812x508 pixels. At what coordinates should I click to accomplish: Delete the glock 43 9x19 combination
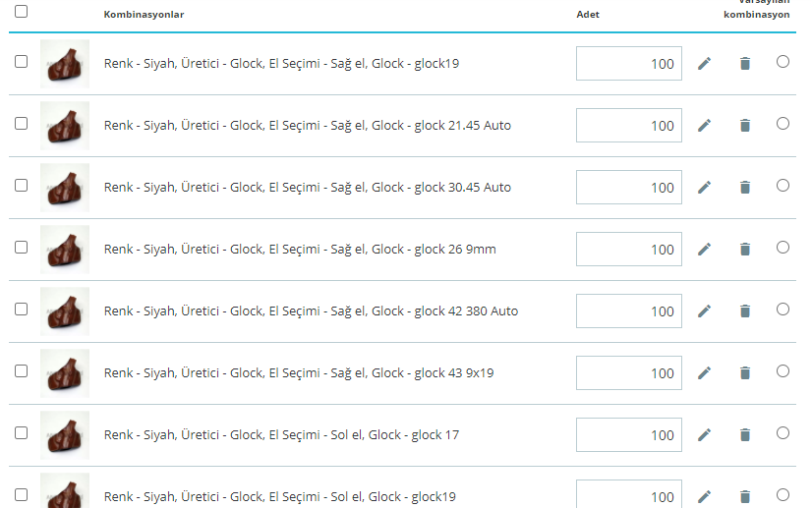pyautogui.click(x=745, y=372)
